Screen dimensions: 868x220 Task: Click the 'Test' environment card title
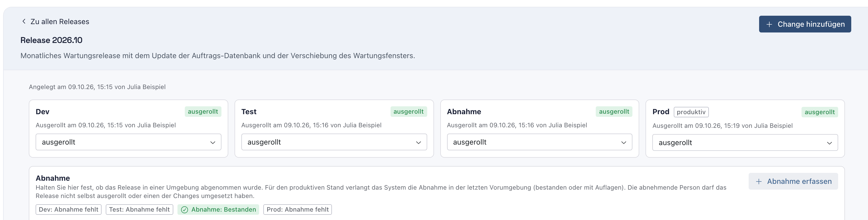(x=249, y=112)
